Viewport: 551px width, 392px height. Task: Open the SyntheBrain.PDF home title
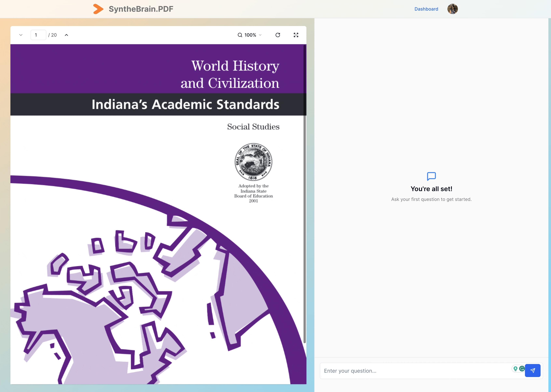[141, 9]
